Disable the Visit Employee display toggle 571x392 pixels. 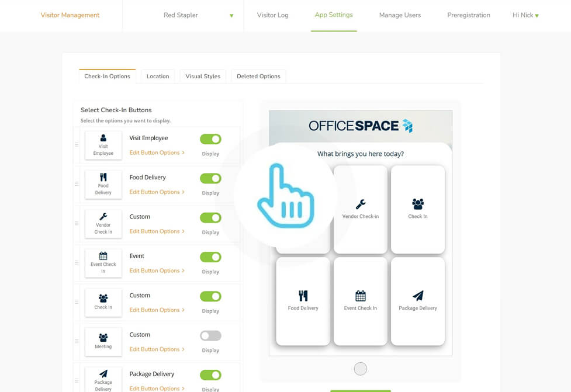[x=210, y=138]
